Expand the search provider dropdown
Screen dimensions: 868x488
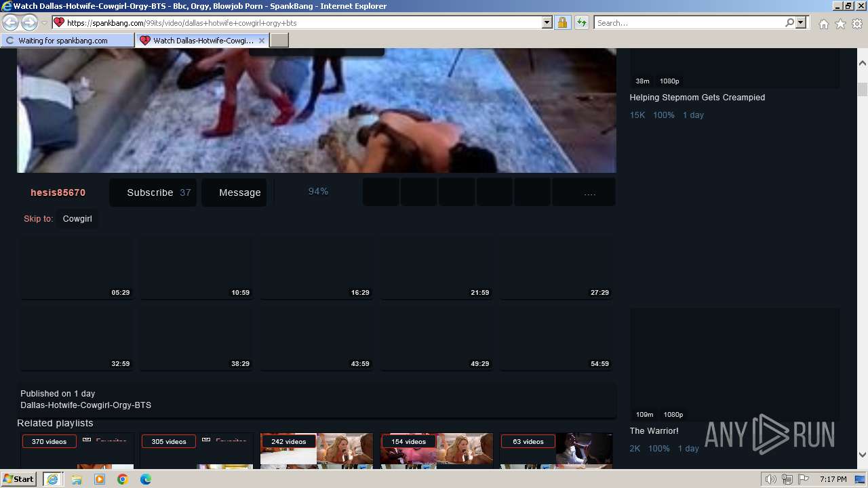(801, 22)
